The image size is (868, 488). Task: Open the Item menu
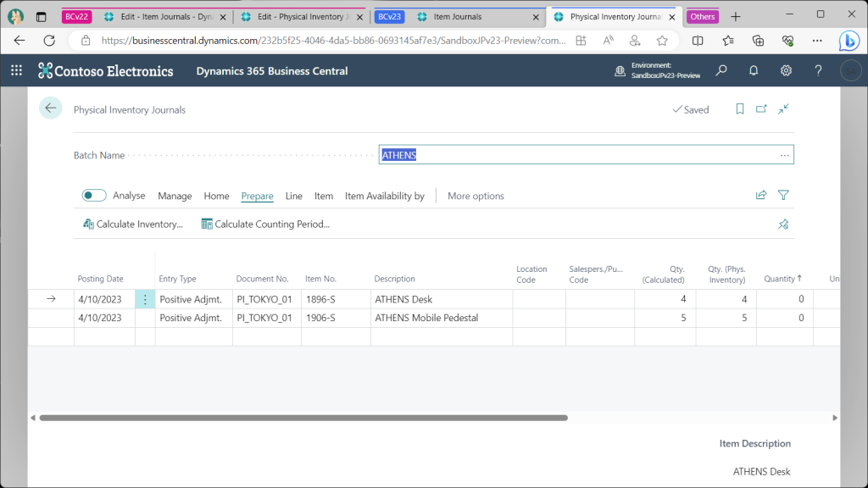pos(324,196)
